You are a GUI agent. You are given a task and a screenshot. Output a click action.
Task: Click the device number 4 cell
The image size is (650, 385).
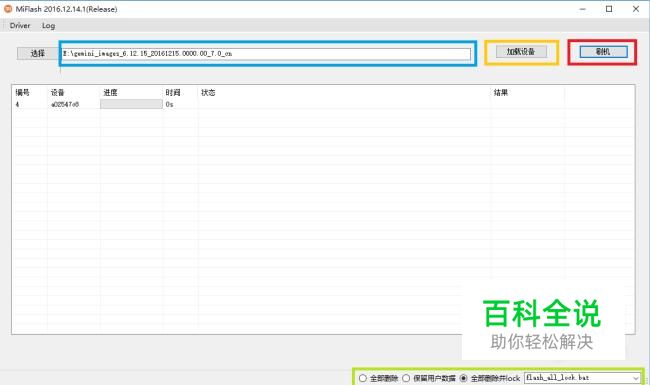coord(17,104)
